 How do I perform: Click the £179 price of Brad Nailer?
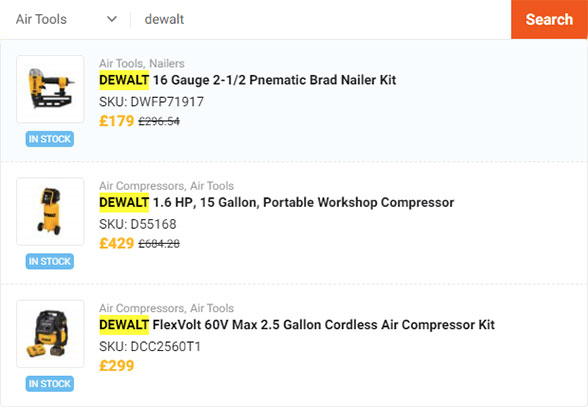click(117, 121)
